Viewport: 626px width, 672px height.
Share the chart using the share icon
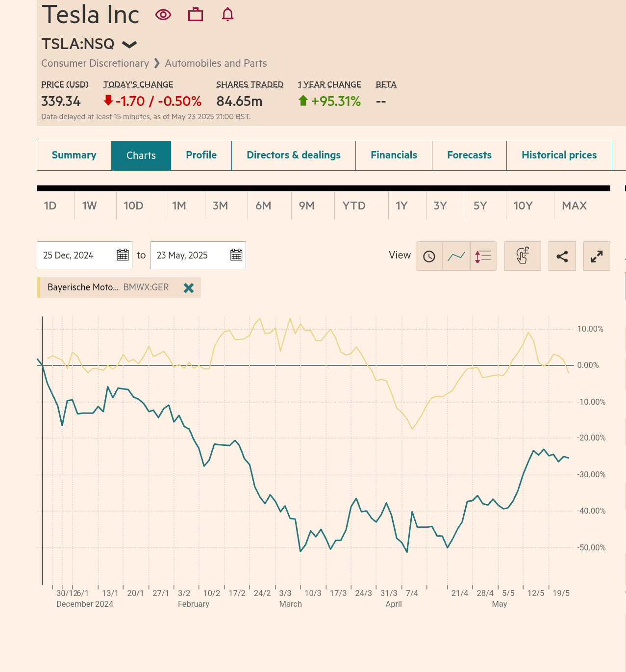point(562,256)
